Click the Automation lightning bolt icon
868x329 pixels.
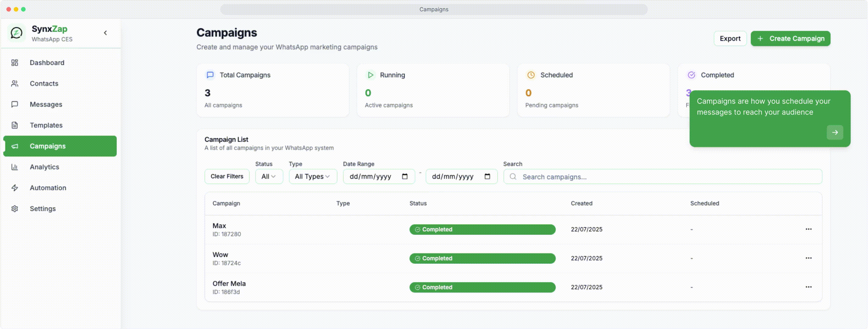pyautogui.click(x=15, y=188)
